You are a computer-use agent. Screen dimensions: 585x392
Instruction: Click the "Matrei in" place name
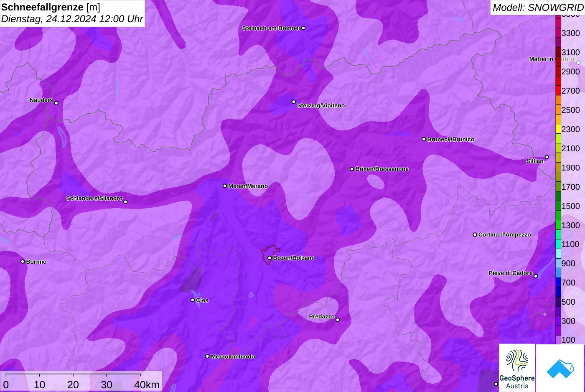pos(541,59)
